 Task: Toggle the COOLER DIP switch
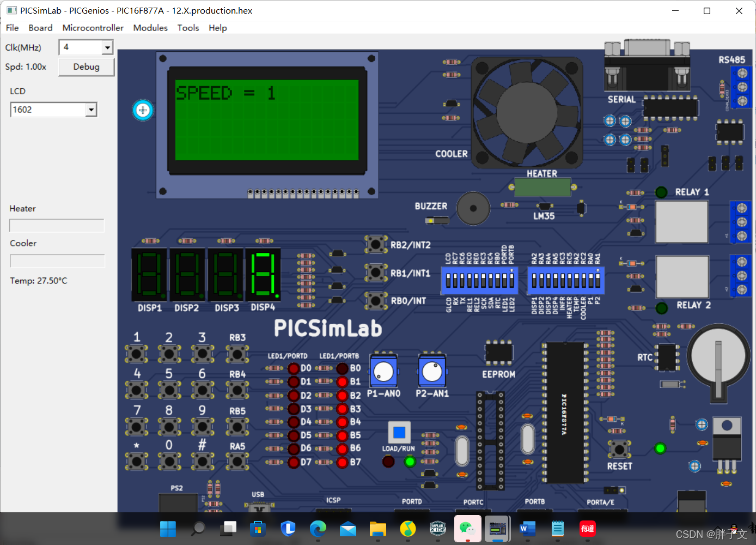[x=584, y=281]
